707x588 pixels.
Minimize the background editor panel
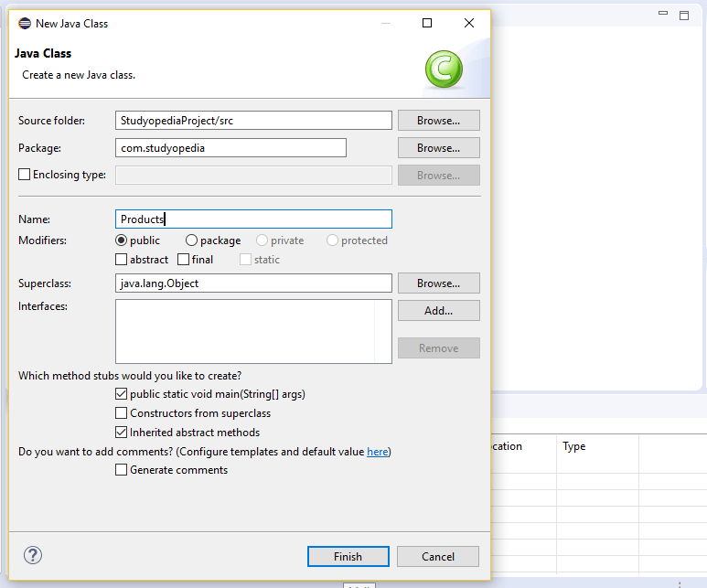(663, 14)
